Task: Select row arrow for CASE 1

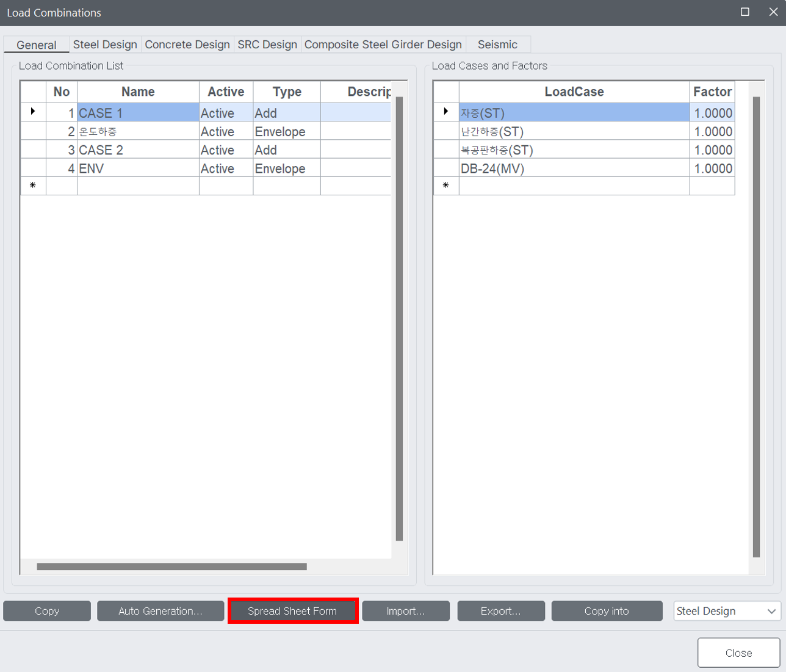Action: 33,112
